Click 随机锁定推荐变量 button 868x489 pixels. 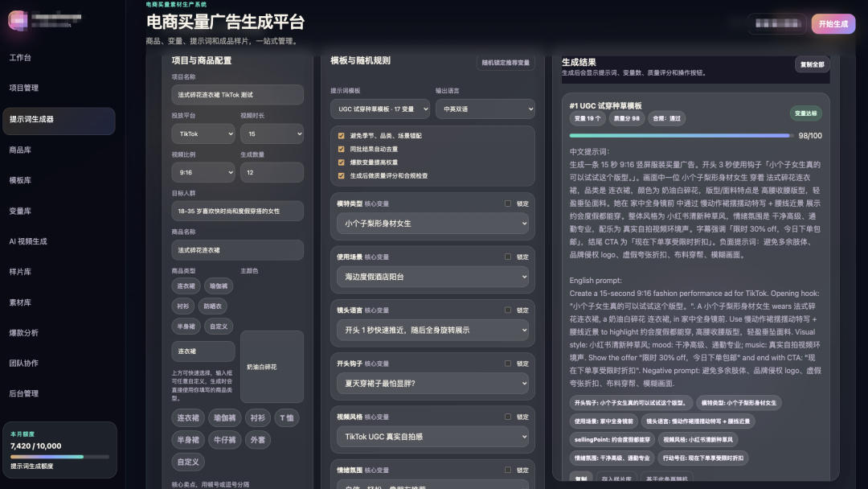pyautogui.click(x=506, y=63)
